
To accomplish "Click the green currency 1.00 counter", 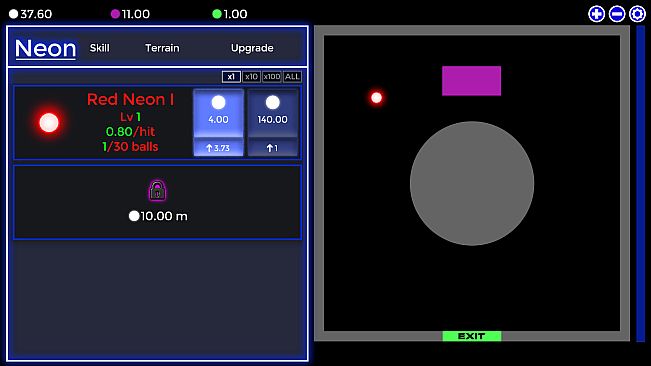I will 230,14.
